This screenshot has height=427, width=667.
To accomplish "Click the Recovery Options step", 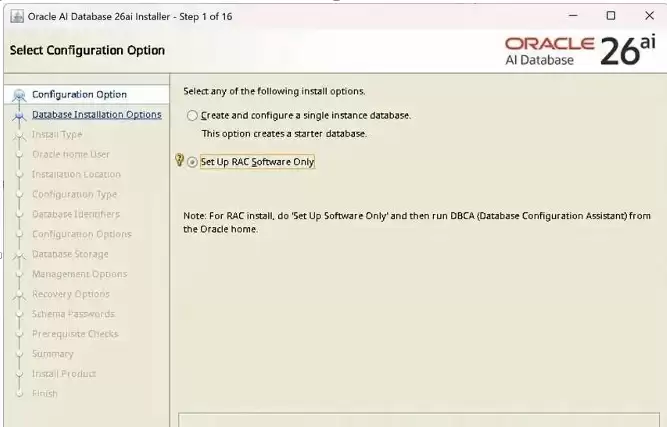I will [71, 294].
